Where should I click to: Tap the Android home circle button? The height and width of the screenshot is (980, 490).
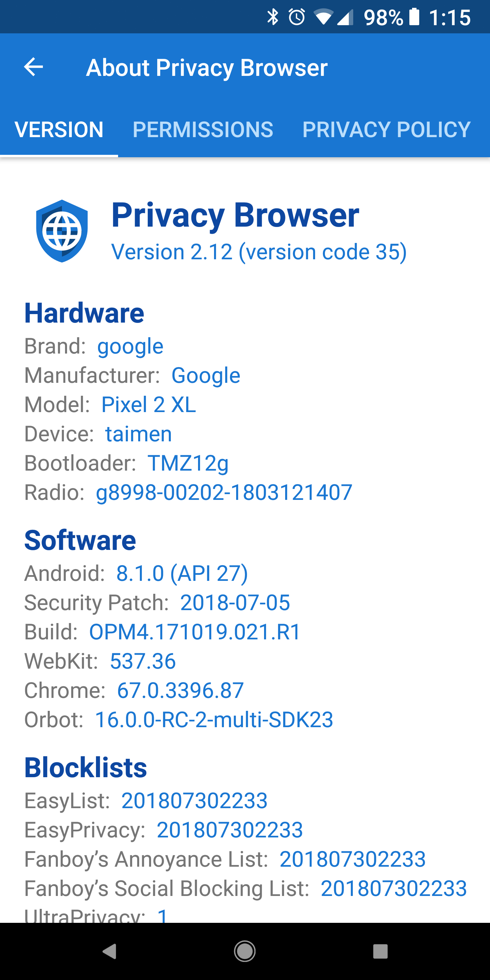point(245,951)
